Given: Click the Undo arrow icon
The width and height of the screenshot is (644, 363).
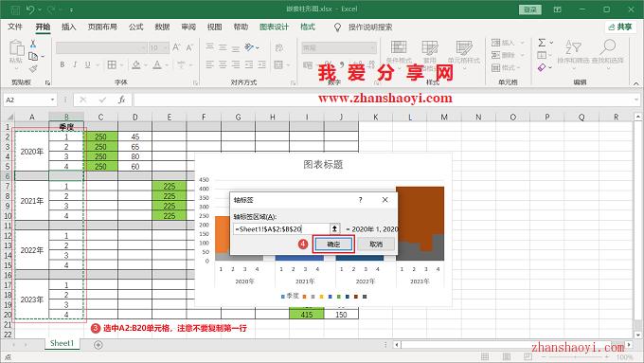Looking at the screenshot, I should 30,9.
